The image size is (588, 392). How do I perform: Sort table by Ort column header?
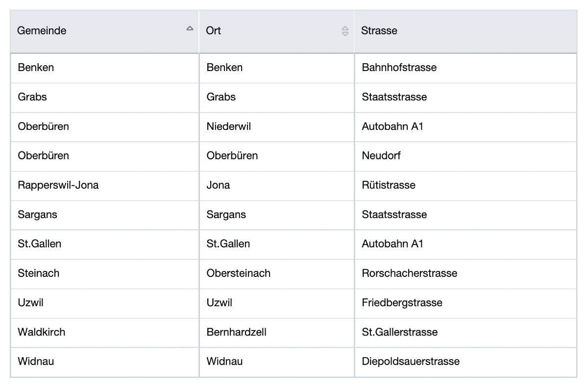[x=214, y=30]
